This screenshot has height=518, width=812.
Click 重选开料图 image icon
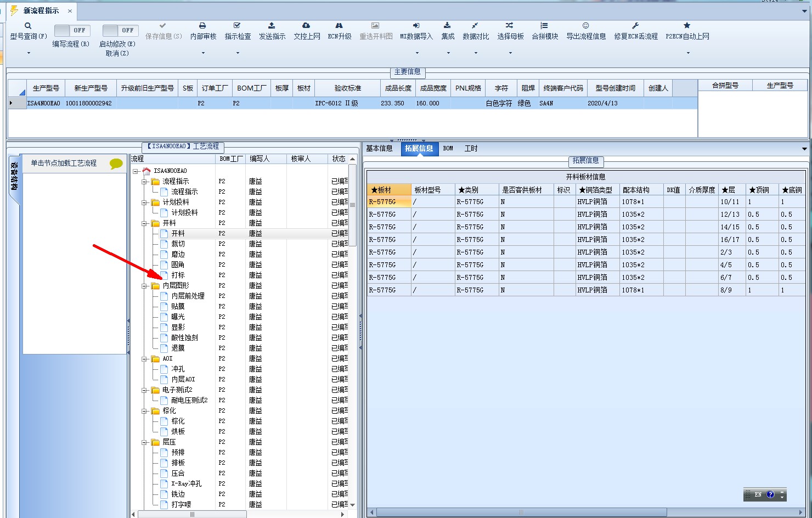(375, 26)
